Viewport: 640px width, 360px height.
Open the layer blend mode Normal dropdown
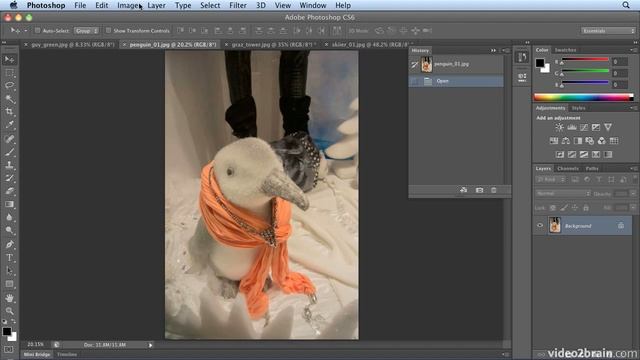[563, 193]
